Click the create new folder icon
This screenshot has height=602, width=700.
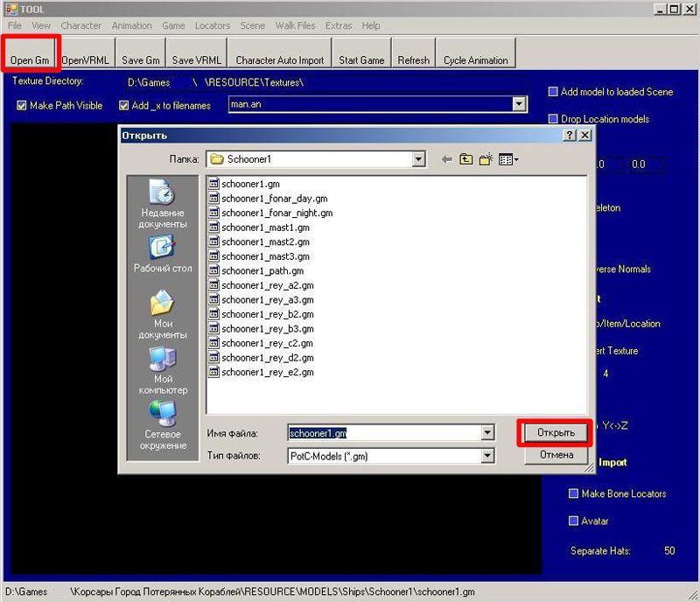pos(486,159)
